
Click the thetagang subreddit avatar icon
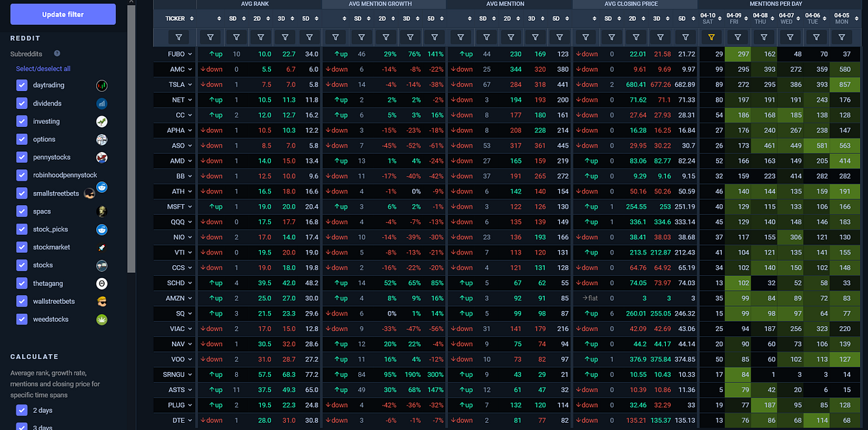pyautogui.click(x=102, y=283)
